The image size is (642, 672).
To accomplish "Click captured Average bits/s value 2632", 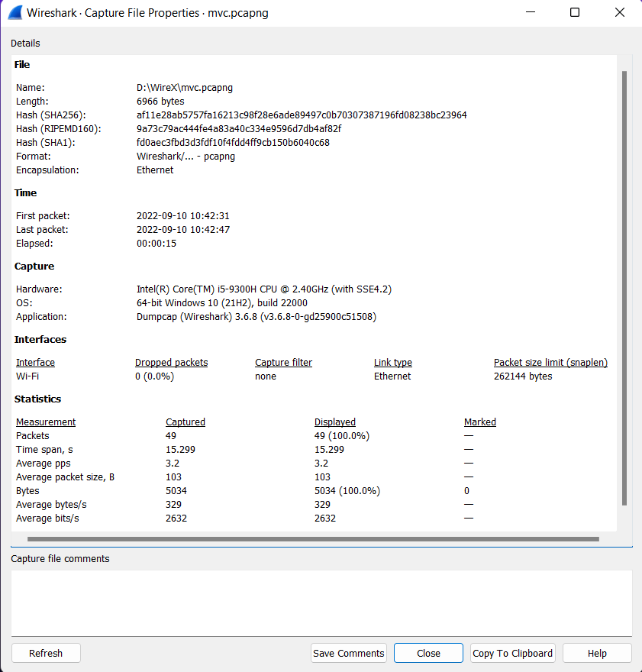I will pos(176,518).
